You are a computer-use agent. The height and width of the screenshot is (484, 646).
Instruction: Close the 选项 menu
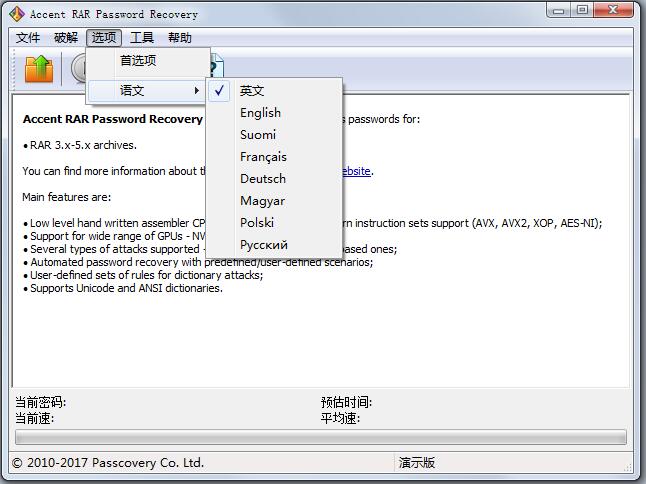pyautogui.click(x=104, y=38)
